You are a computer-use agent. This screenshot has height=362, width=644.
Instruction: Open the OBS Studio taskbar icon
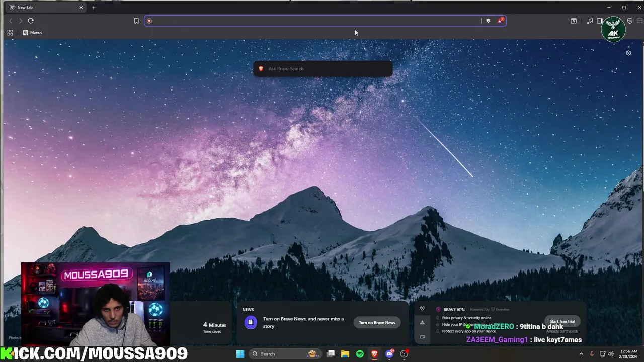coord(404,354)
